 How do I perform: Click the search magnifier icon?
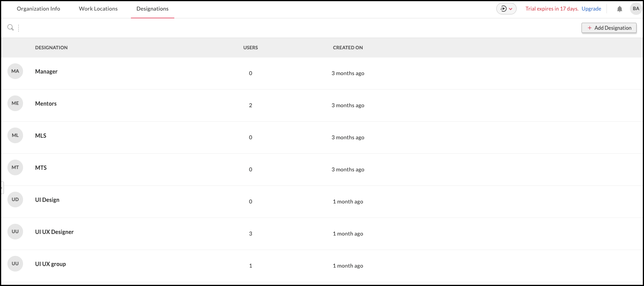pos(11,27)
